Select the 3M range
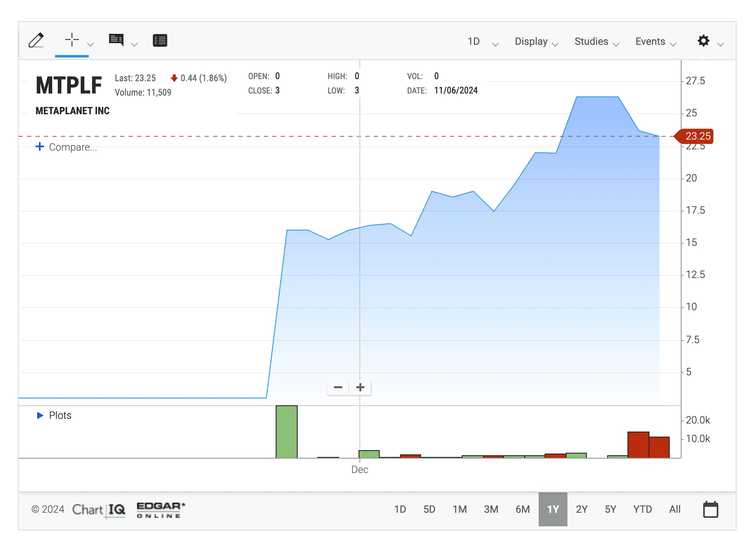The height and width of the screenshot is (550, 756). pos(491,509)
